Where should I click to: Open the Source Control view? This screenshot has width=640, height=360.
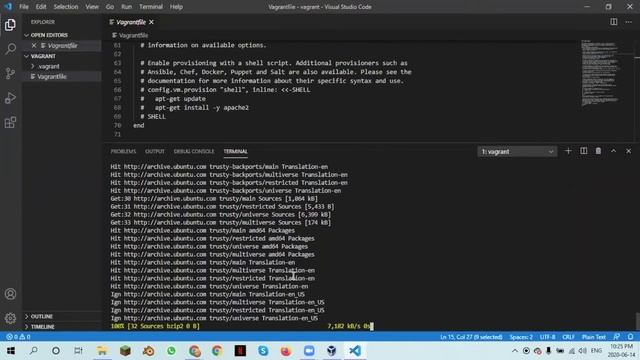[x=10, y=73]
